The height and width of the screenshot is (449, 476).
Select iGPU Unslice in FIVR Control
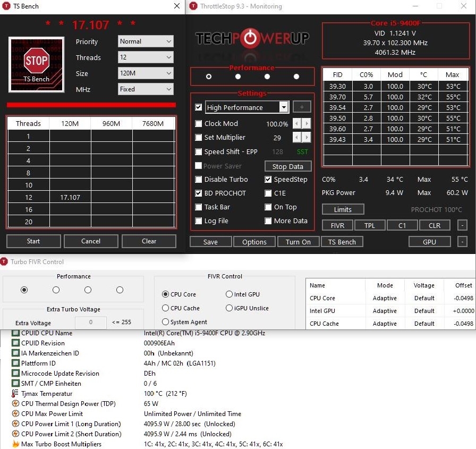(x=229, y=308)
